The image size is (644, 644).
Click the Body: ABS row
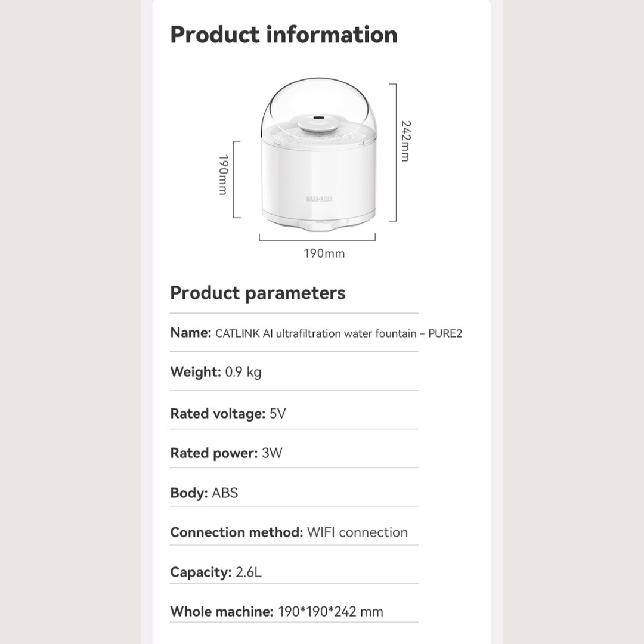[204, 493]
